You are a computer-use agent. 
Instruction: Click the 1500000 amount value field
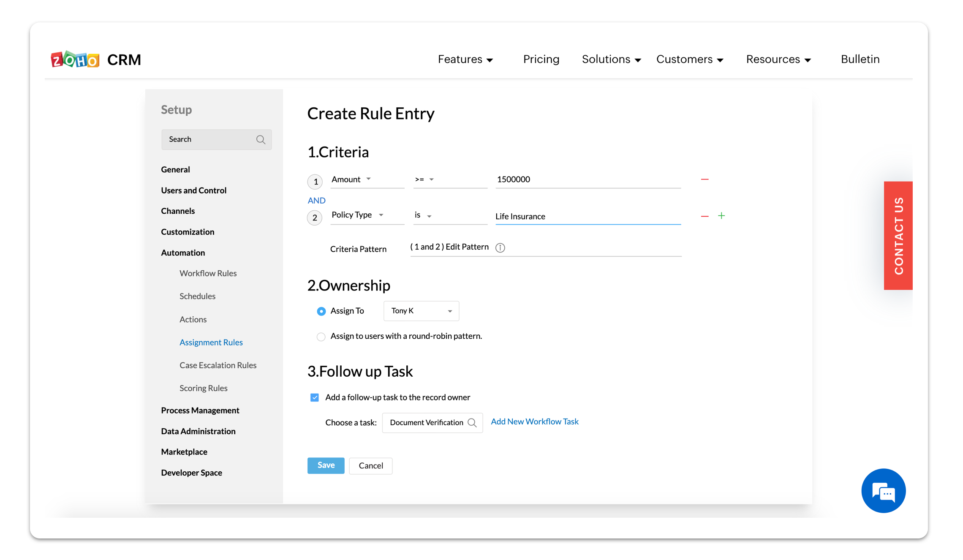pos(588,179)
